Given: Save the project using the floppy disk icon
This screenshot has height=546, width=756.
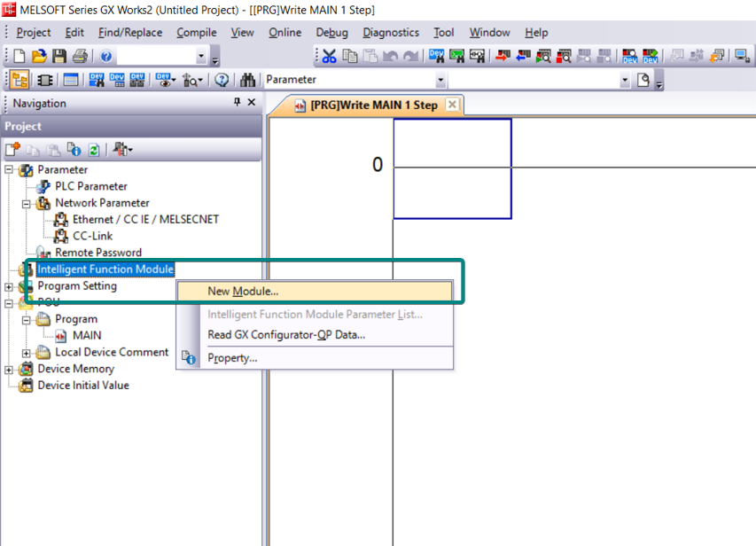Looking at the screenshot, I should 59,57.
